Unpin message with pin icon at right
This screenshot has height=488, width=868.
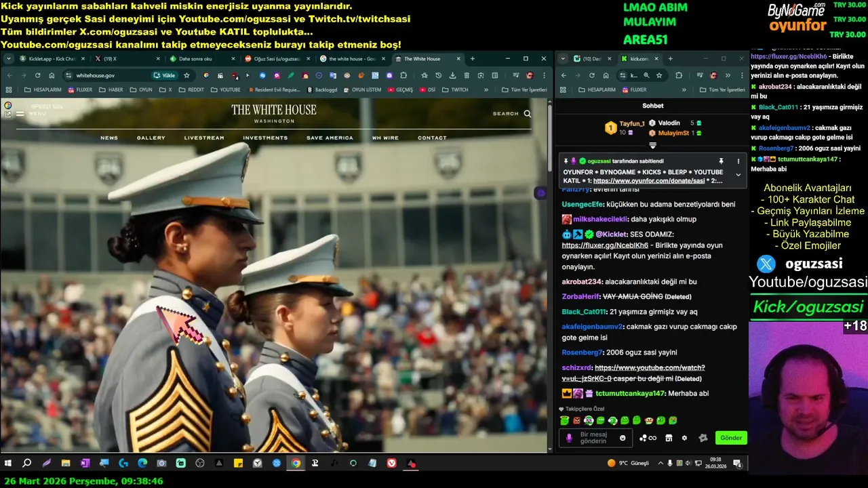[721, 161]
